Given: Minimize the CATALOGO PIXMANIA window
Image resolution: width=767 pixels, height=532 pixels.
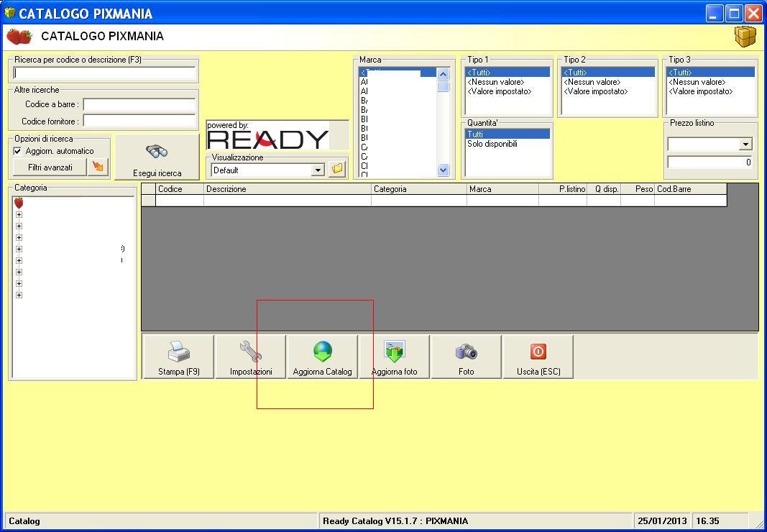Looking at the screenshot, I should click(x=715, y=14).
